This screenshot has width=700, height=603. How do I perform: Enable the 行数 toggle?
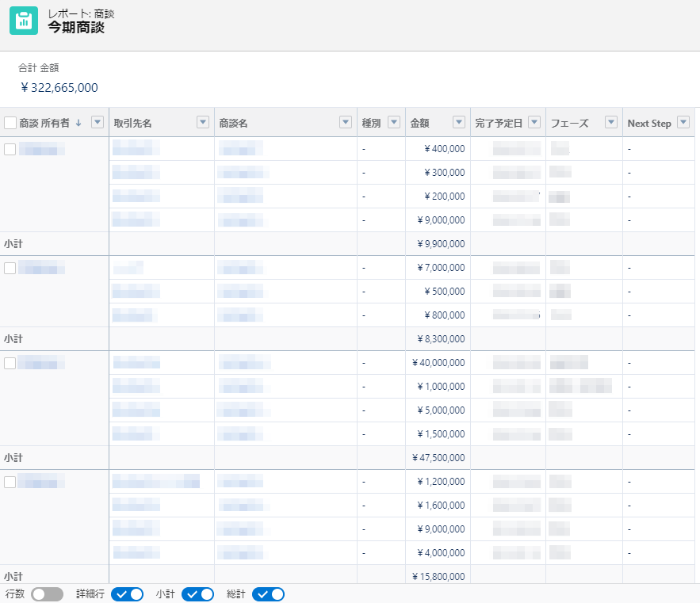point(45,593)
